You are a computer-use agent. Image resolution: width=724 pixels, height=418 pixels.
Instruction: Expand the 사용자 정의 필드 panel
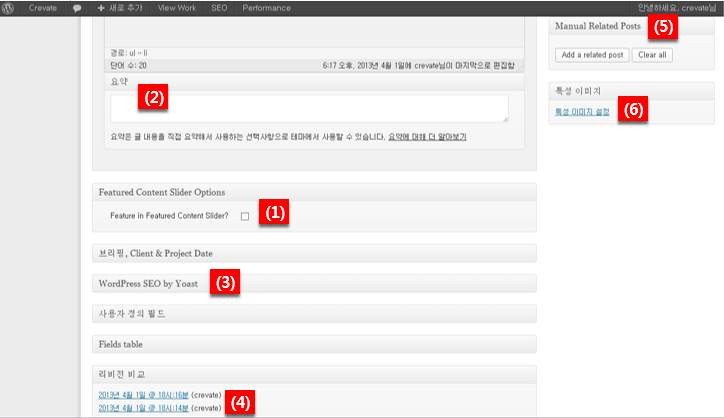point(314,314)
